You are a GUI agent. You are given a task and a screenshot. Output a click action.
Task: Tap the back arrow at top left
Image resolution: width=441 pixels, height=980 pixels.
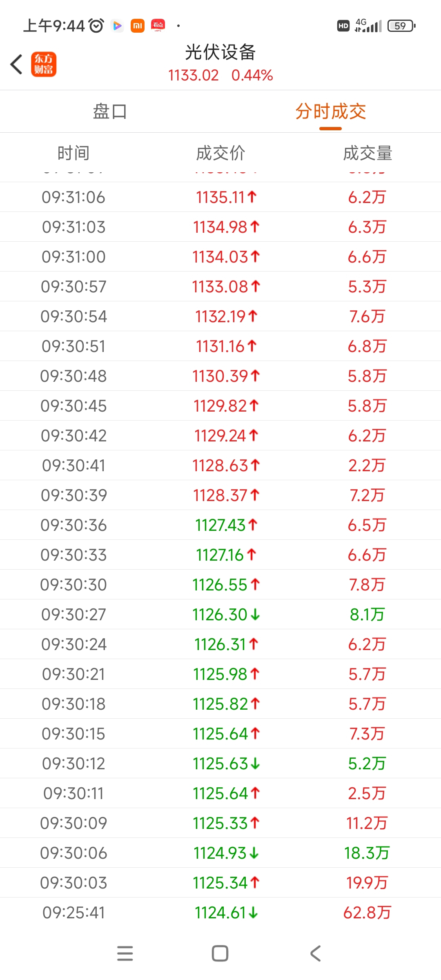[x=16, y=65]
